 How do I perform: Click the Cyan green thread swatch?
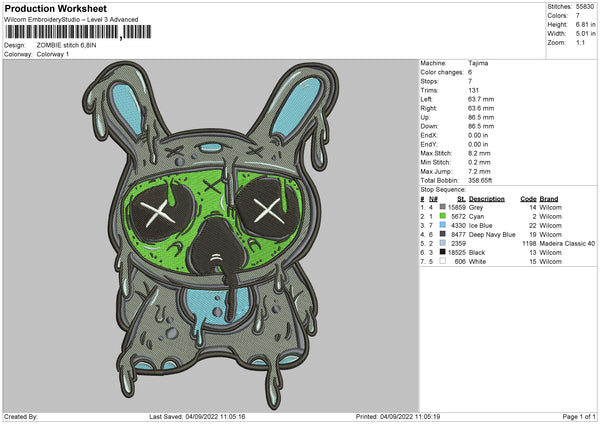click(x=443, y=216)
